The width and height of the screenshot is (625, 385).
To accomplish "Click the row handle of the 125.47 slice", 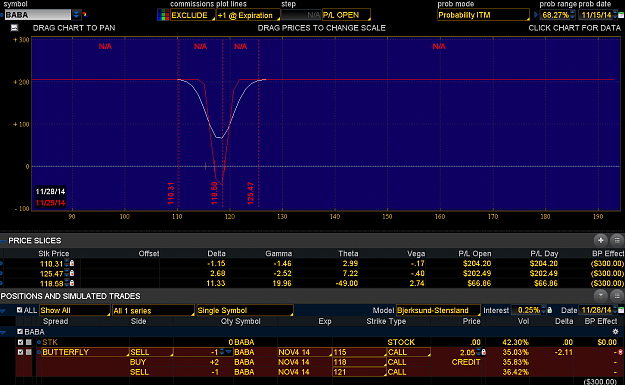I will click(1, 273).
